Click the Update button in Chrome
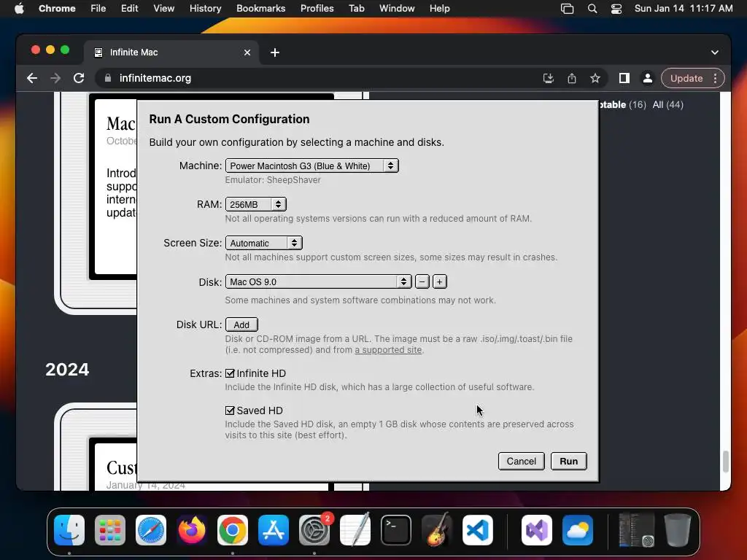 686,78
